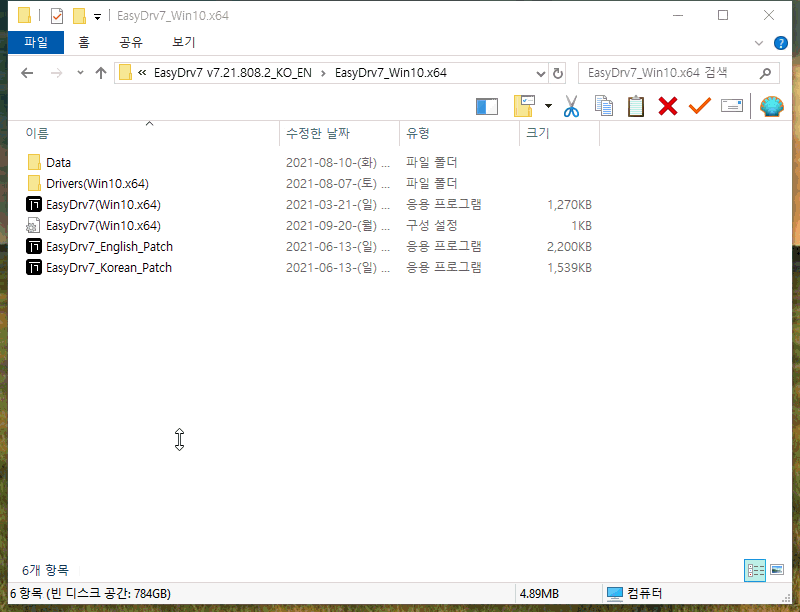Click the 2021-09-20-(월) date cell
Image resolution: width=800 pixels, height=612 pixels.
click(x=338, y=226)
